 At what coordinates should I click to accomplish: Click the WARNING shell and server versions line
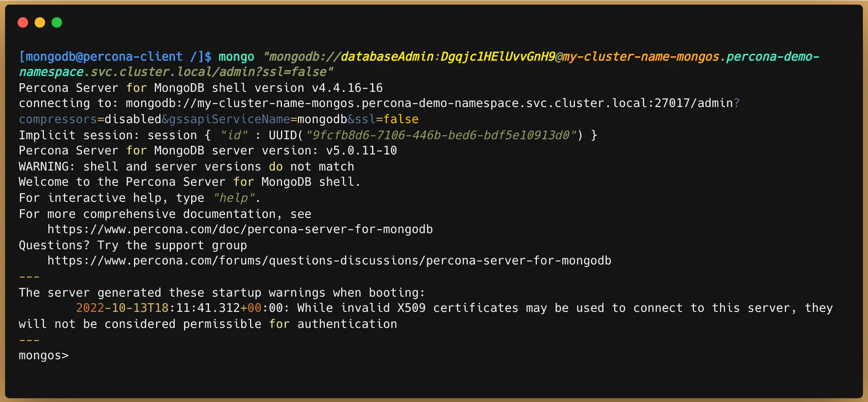pyautogui.click(x=187, y=167)
